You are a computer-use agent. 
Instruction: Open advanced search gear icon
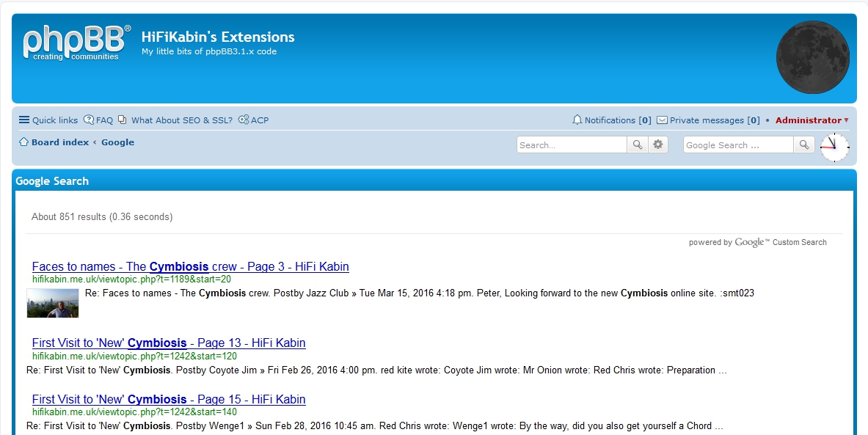point(657,145)
